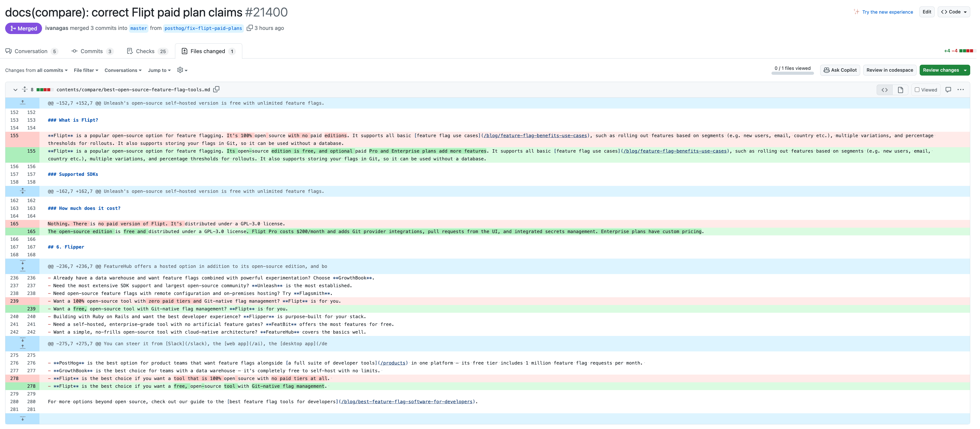
Task: Open the master branch link
Action: coord(138,28)
